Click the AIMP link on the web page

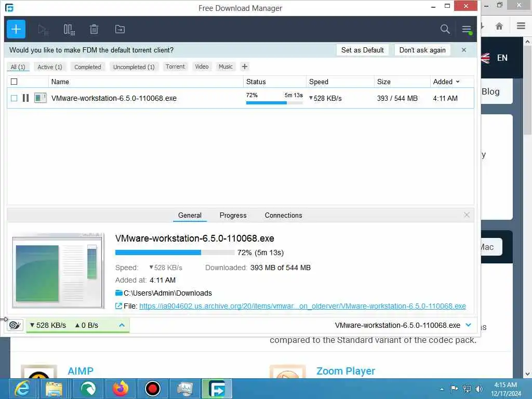pos(81,371)
